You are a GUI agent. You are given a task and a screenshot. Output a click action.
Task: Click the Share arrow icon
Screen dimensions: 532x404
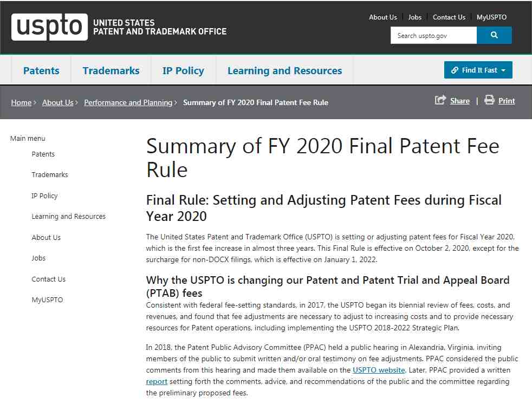pos(440,100)
